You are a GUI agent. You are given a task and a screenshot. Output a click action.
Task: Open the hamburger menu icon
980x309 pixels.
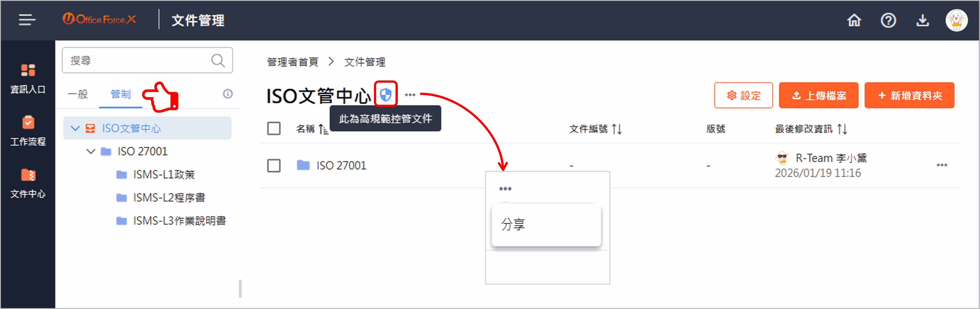[x=27, y=20]
